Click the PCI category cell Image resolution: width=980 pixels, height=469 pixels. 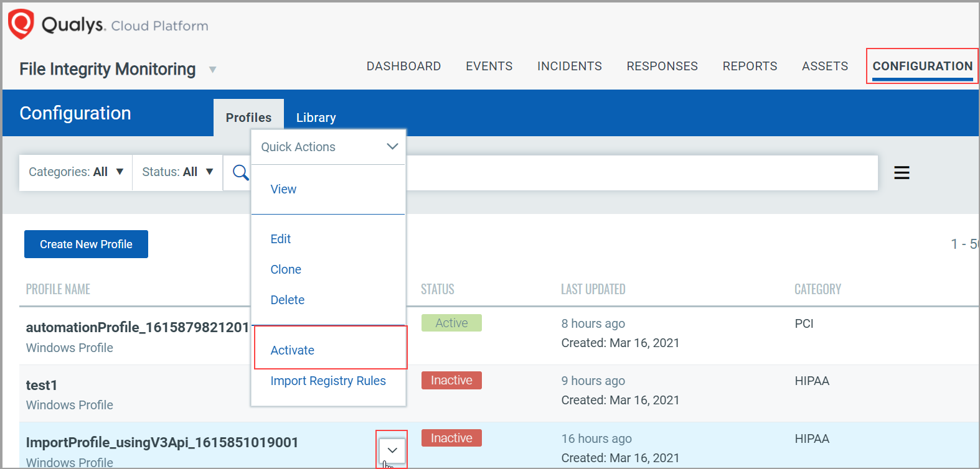pyautogui.click(x=804, y=323)
